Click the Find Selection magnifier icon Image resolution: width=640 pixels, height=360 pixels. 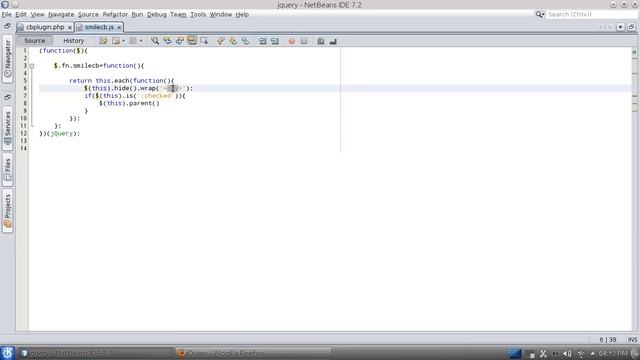pos(155,41)
